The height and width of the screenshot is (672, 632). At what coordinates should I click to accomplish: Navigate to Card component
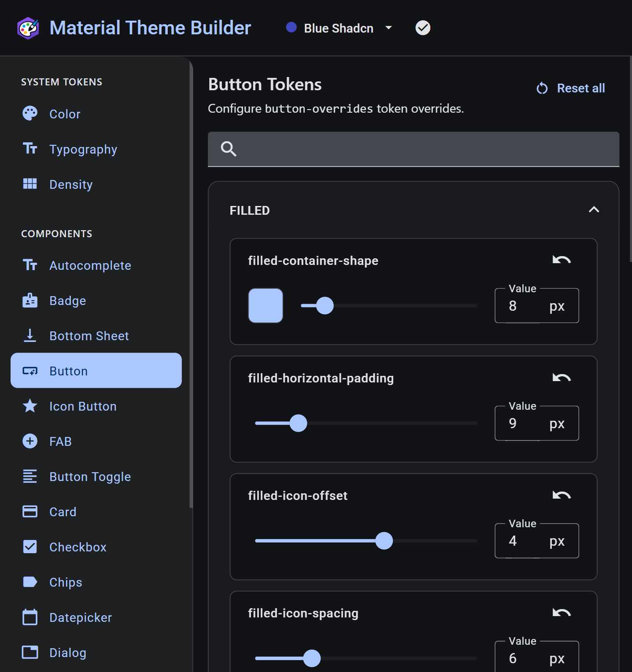click(x=96, y=512)
